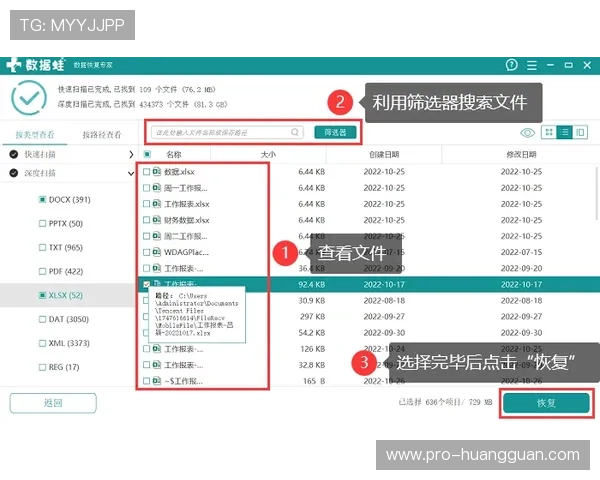Click Excel icon of WDAGPlac file
This screenshot has width=600, height=480.
[x=157, y=252]
